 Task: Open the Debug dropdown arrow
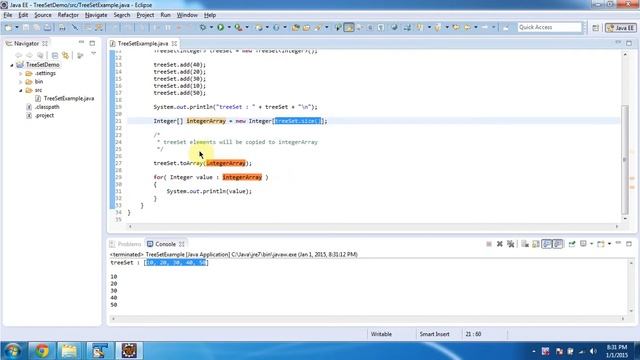[211, 27]
